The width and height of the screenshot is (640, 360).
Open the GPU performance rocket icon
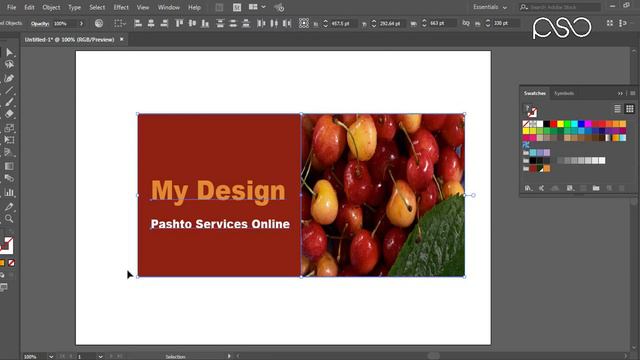[279, 7]
